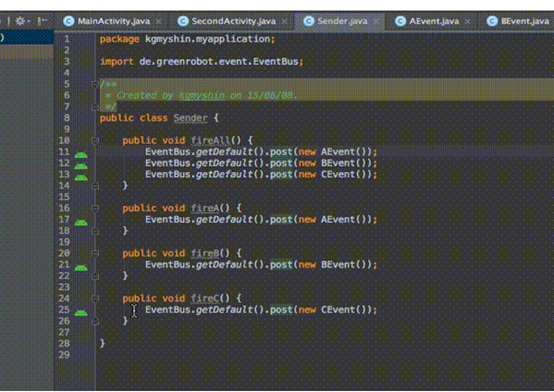Click the settings gear icon in panel toolbar

point(20,21)
